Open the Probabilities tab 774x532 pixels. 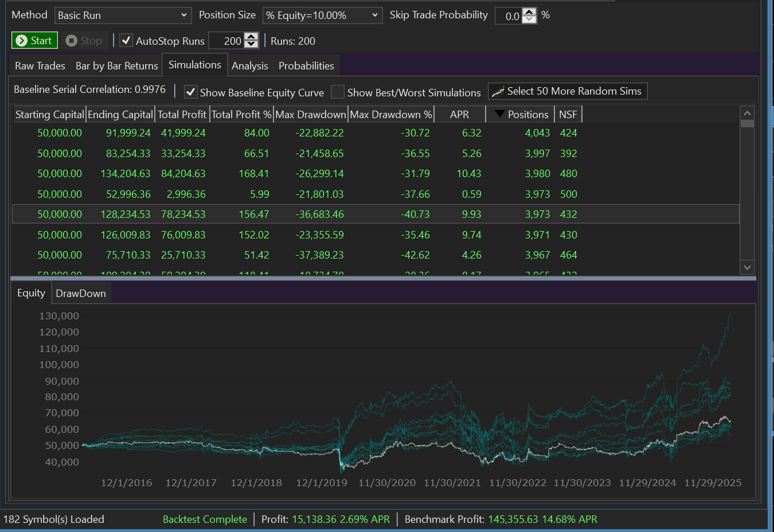pos(306,66)
